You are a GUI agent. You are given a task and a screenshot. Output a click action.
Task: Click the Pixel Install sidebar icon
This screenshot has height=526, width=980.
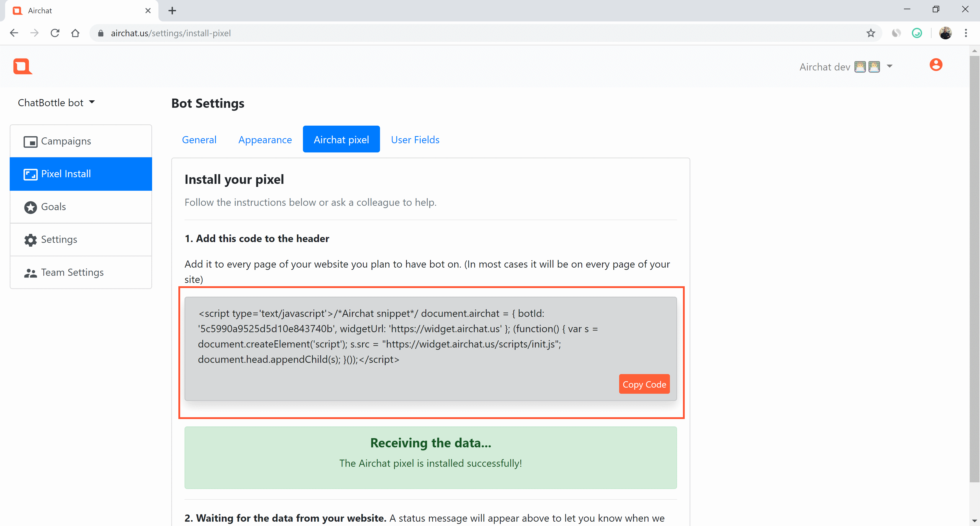[30, 175]
